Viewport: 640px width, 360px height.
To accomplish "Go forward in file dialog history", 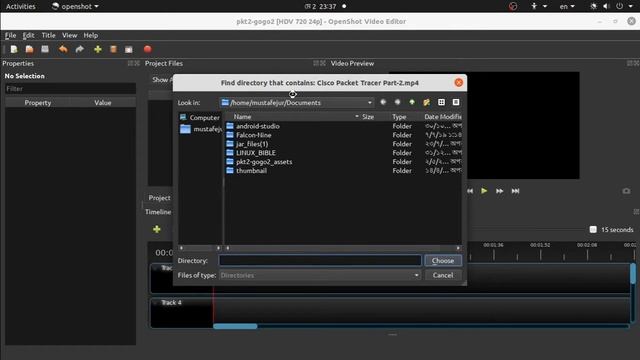I will (398, 102).
